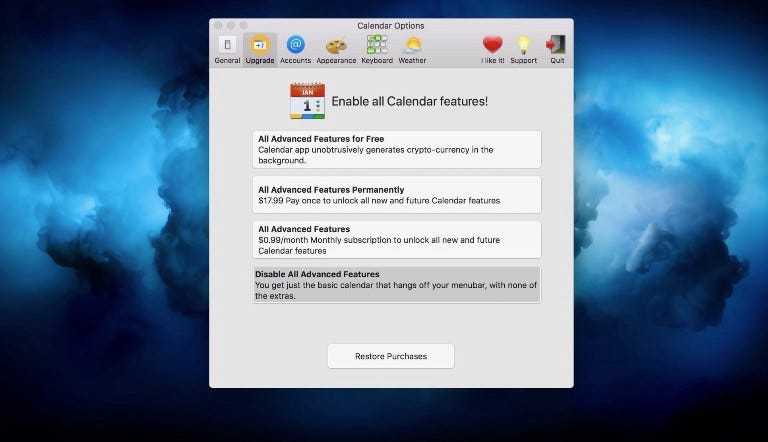Open the Keyboard shortcuts pane

(x=377, y=49)
